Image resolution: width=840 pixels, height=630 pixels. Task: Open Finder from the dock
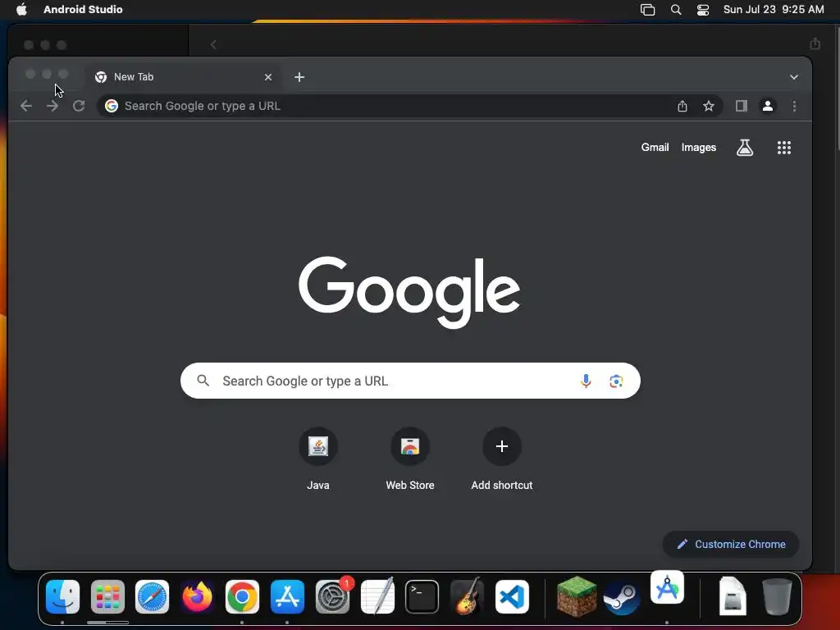pyautogui.click(x=62, y=597)
